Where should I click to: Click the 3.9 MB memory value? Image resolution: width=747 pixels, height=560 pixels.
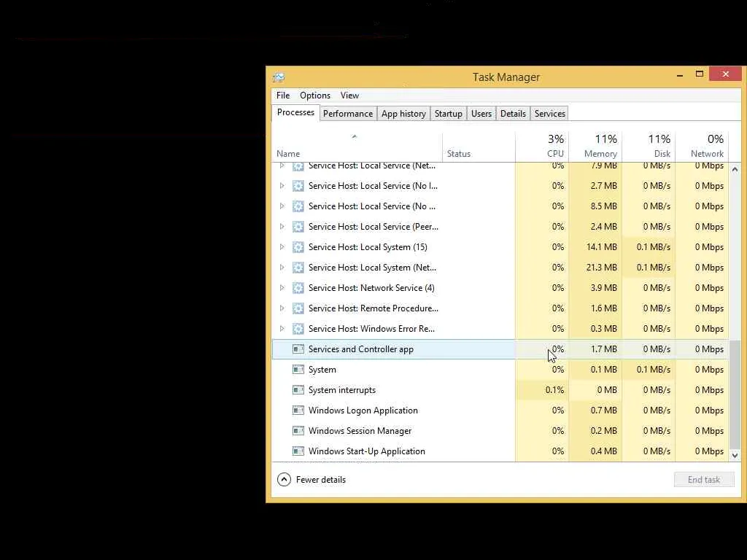point(603,288)
